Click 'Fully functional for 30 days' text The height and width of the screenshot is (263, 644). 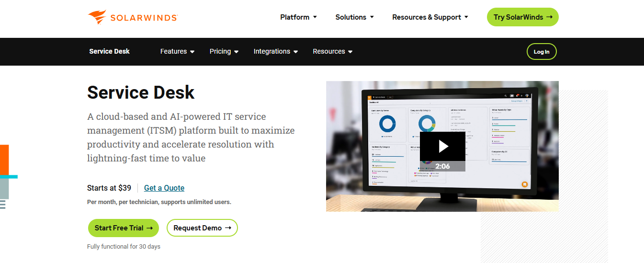[x=124, y=247]
